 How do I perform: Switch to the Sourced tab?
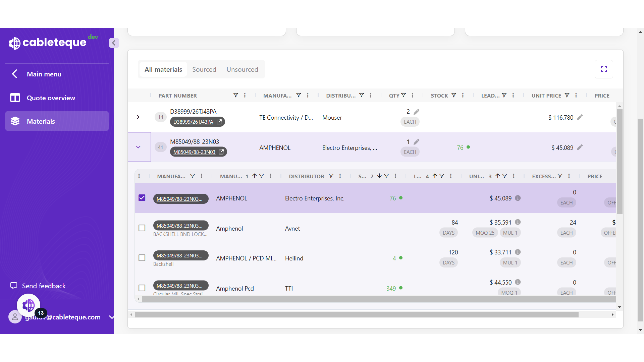(x=204, y=69)
